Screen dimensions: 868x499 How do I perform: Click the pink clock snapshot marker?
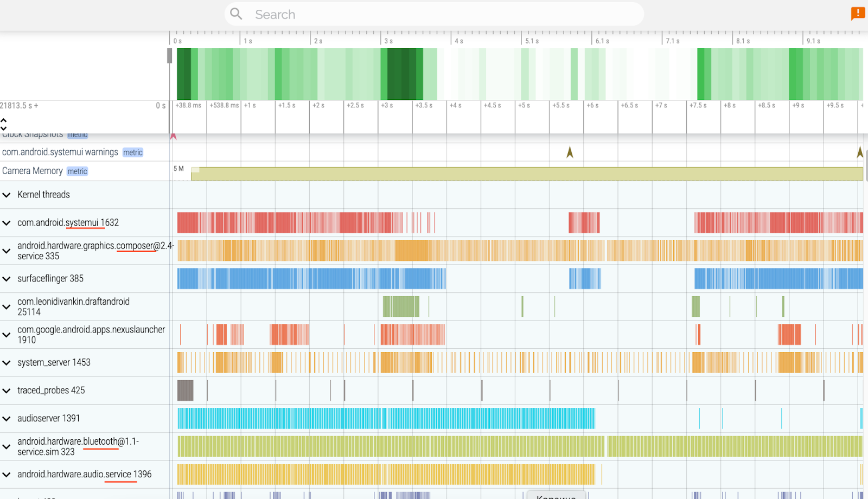(174, 136)
